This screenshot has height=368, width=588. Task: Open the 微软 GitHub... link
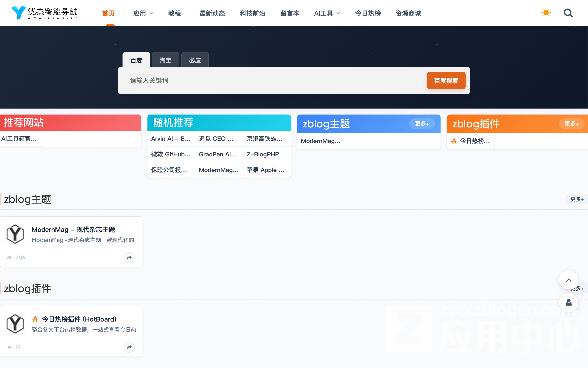171,154
